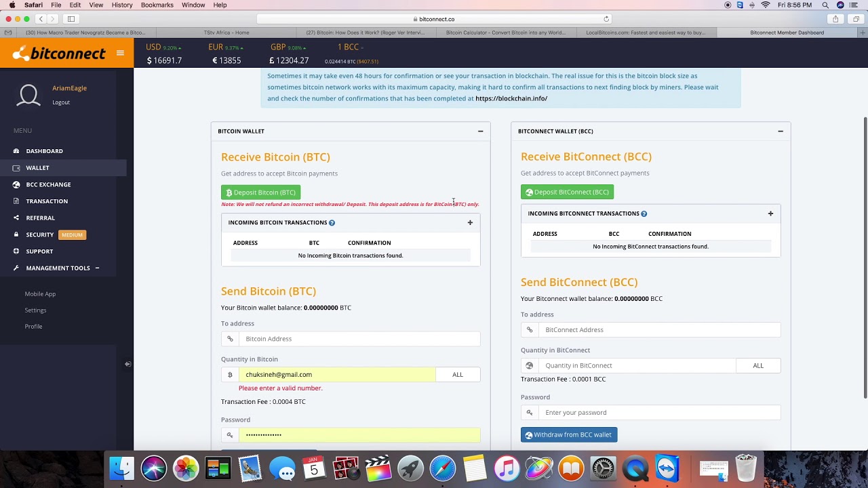This screenshot has height=488, width=868.
Task: Click help icon next to Incoming Bitcoin Transactions
Action: pyautogui.click(x=332, y=223)
